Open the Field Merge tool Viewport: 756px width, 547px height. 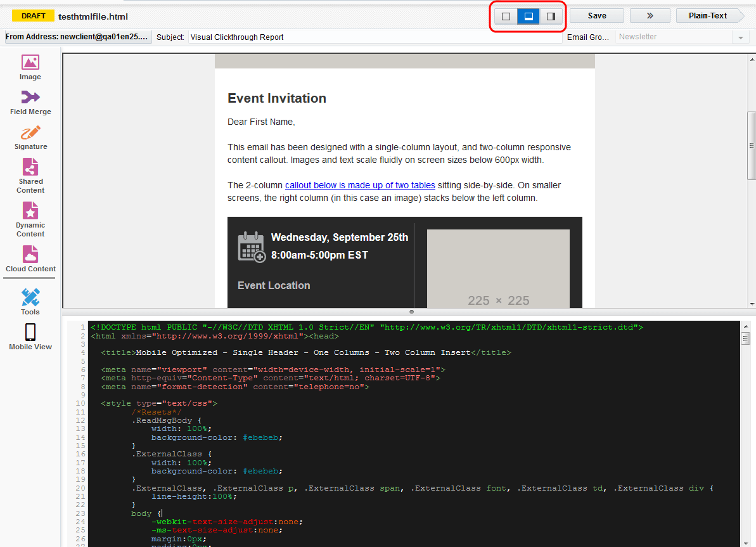click(30, 101)
